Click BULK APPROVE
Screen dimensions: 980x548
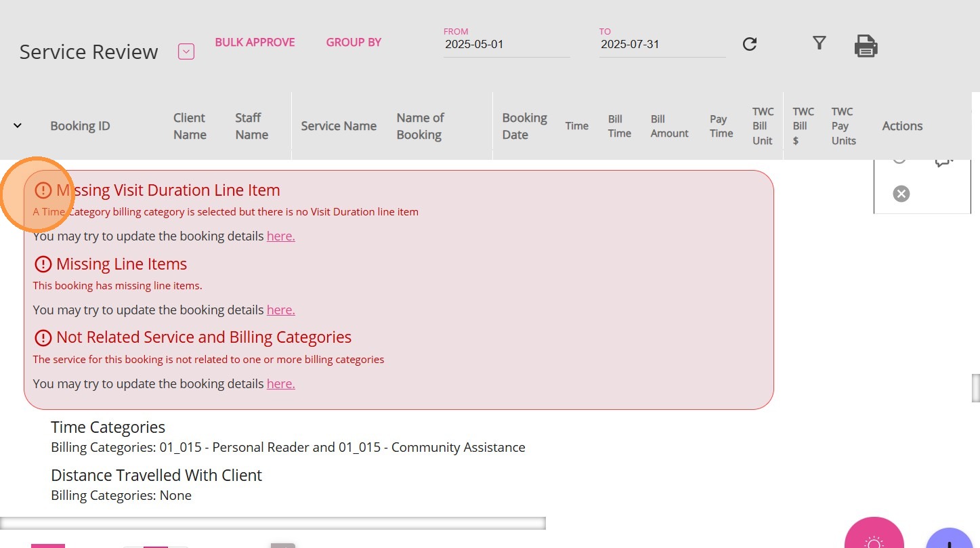click(x=255, y=42)
